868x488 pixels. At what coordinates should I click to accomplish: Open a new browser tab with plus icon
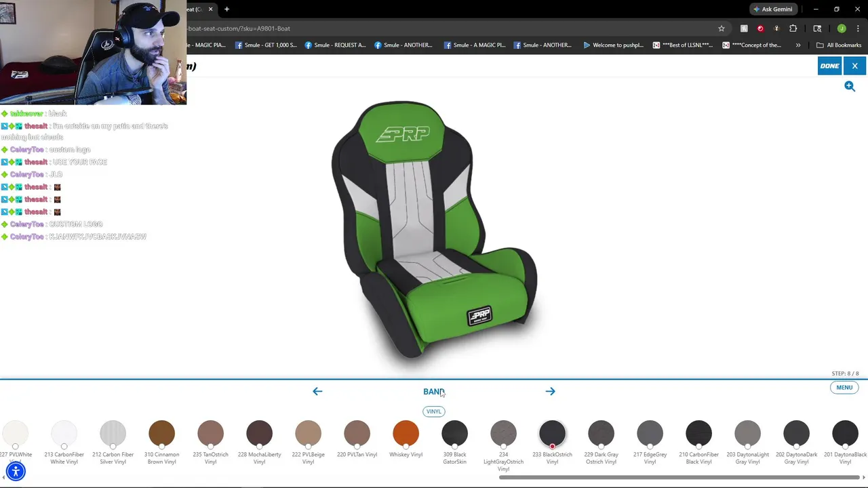tap(226, 9)
